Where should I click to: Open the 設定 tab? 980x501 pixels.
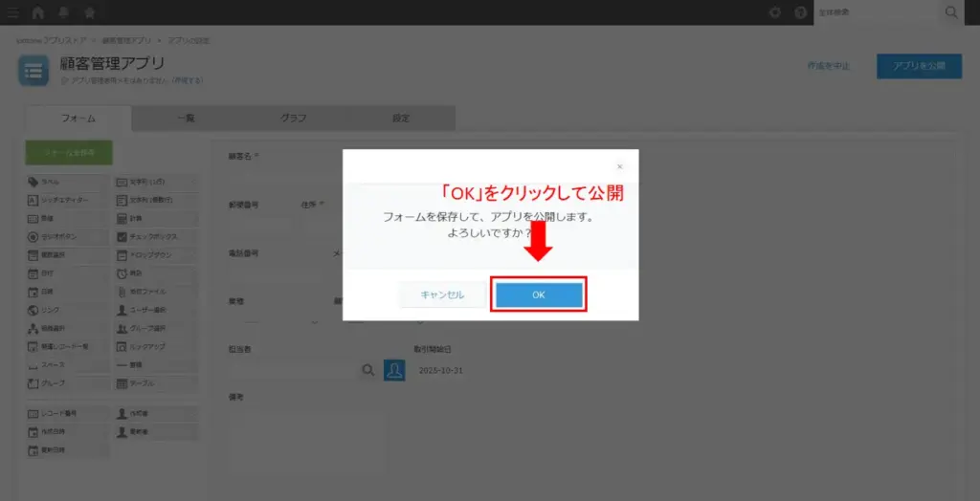401,118
